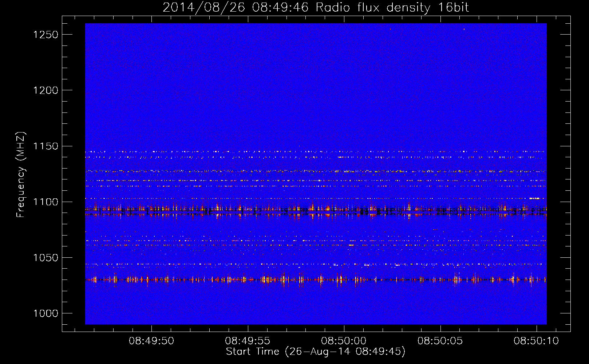Select the Frequency (MHZ) axis label
The image size is (589, 364).
(x=21, y=175)
